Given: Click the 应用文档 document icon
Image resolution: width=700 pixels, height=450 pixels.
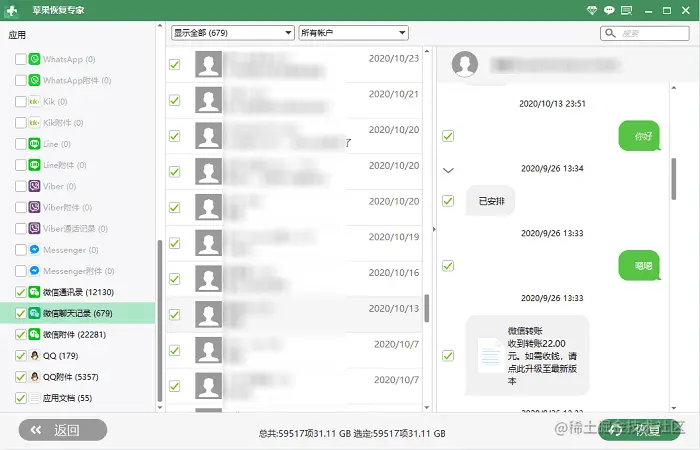Looking at the screenshot, I should [x=34, y=398].
